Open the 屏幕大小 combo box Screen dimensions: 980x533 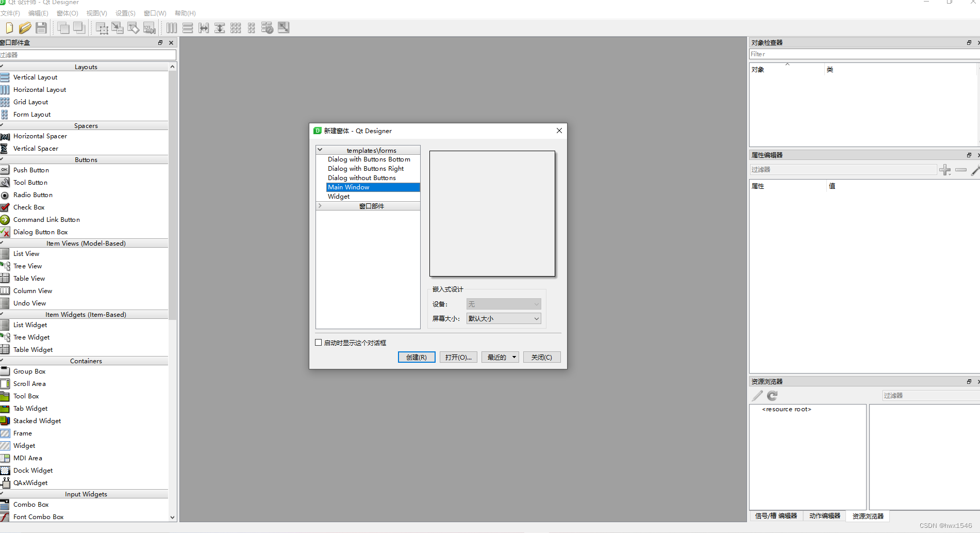point(504,318)
